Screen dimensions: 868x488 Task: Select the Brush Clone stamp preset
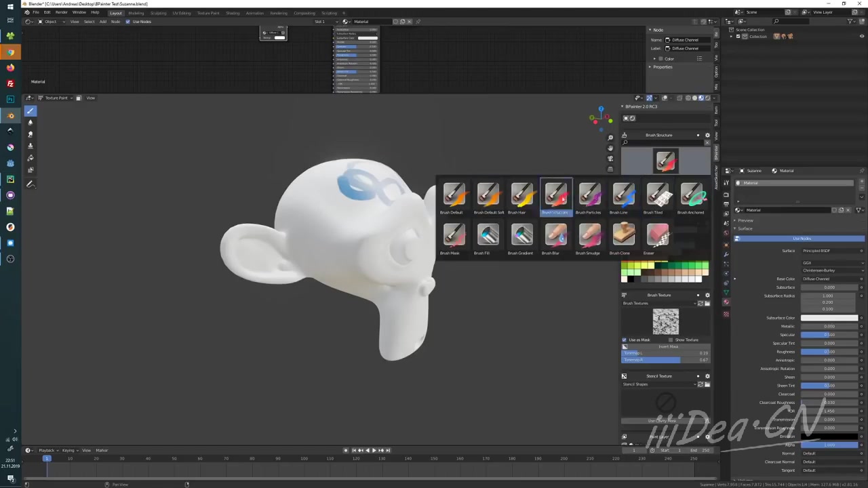pos(623,239)
